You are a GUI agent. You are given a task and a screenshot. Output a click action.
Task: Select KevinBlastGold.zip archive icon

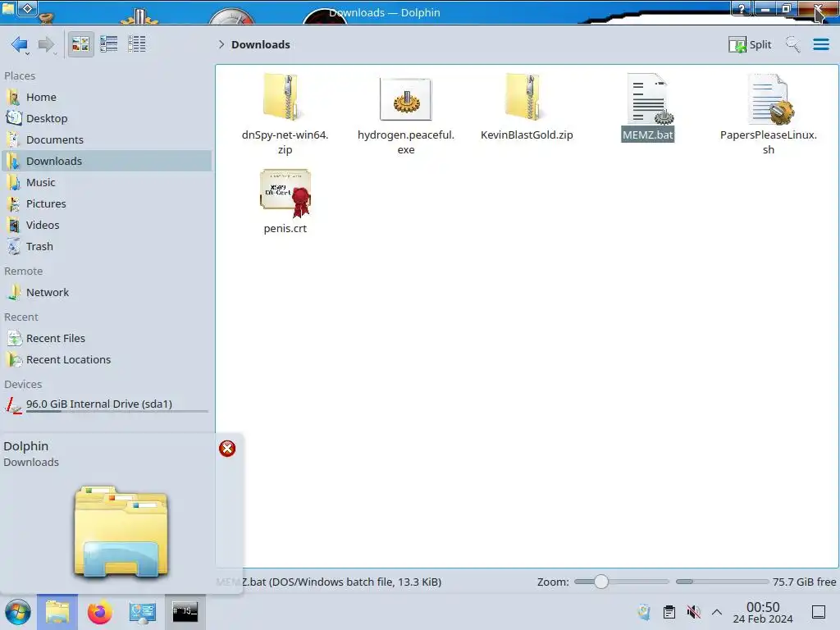tap(526, 97)
